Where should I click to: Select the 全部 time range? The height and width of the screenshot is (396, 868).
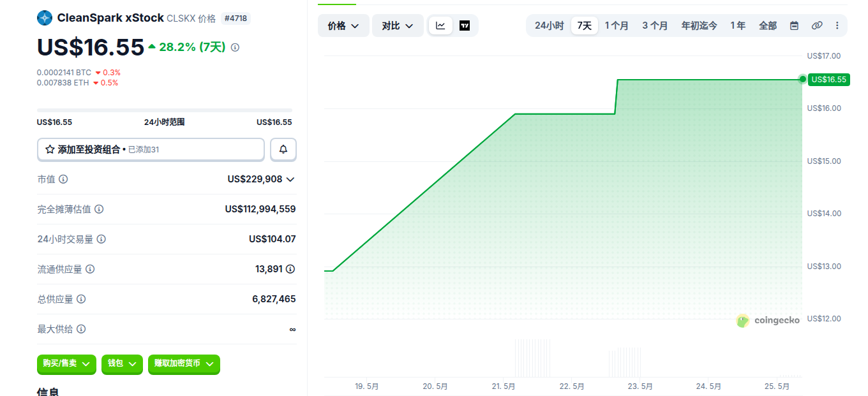[768, 26]
